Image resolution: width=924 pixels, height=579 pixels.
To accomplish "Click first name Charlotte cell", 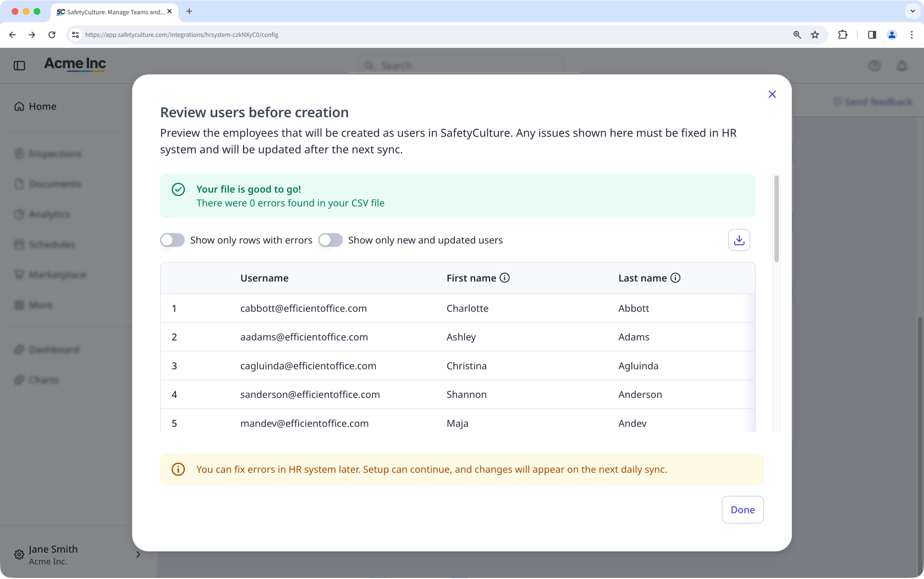I will [x=468, y=308].
